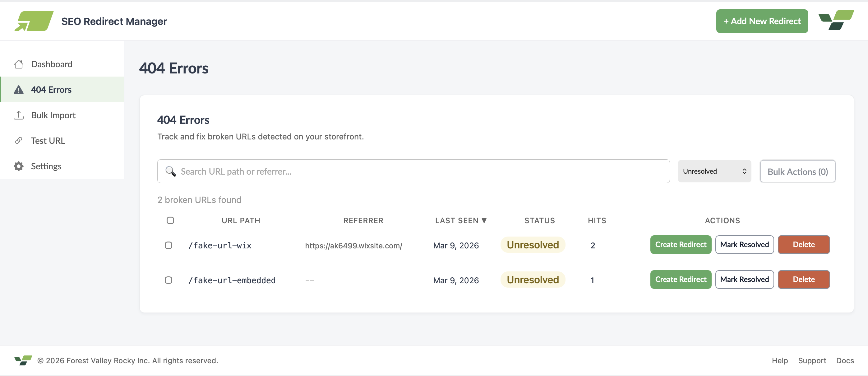Click the magnifying glass search icon
Screen dimensions: 868x376
[x=170, y=171]
